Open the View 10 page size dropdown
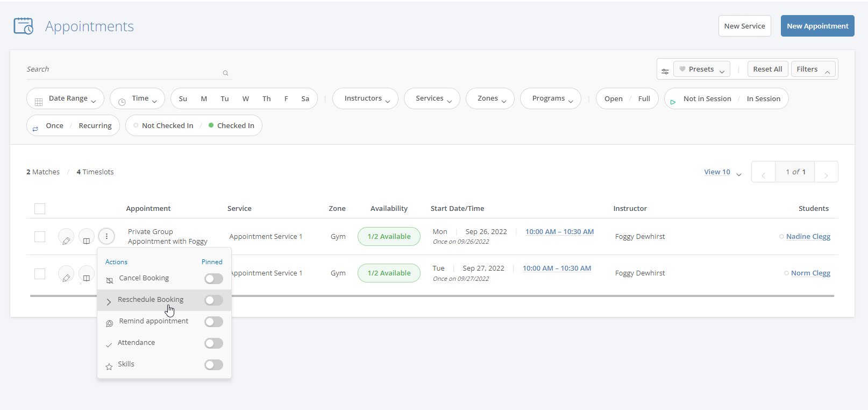The width and height of the screenshot is (868, 410). (723, 172)
